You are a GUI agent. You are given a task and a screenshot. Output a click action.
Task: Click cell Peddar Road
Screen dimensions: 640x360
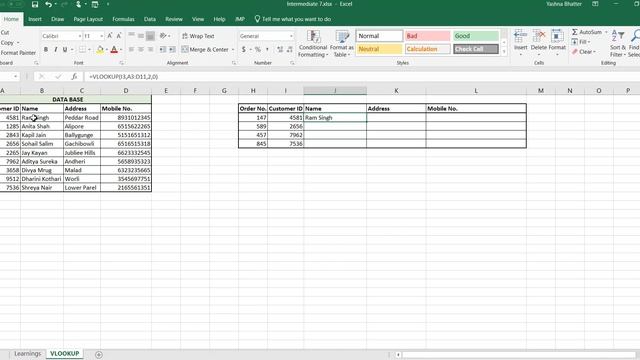(x=82, y=118)
